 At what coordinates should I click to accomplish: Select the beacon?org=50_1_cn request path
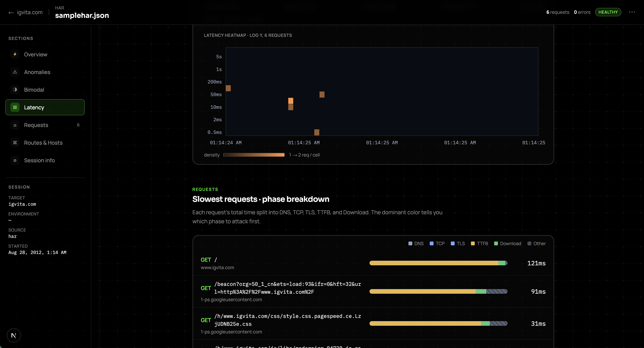coord(287,288)
